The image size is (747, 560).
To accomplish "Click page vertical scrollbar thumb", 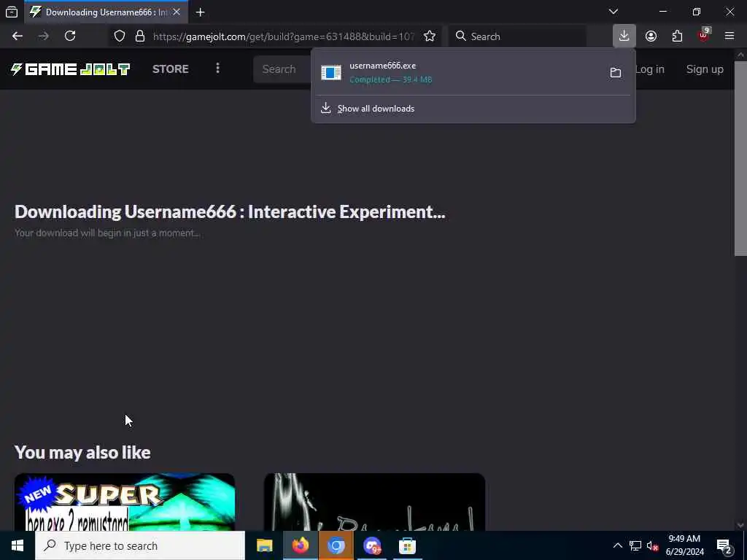I will (740, 158).
